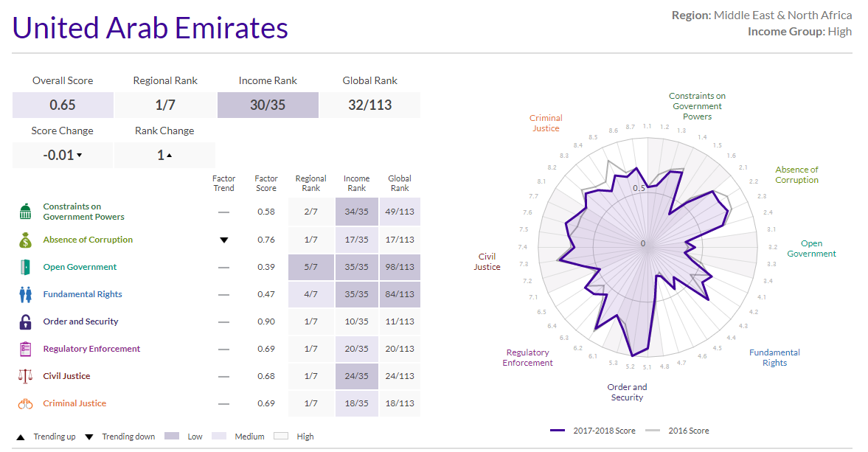The image size is (868, 452).
Task: Open the Fundamental Rights factor link
Action: [83, 294]
